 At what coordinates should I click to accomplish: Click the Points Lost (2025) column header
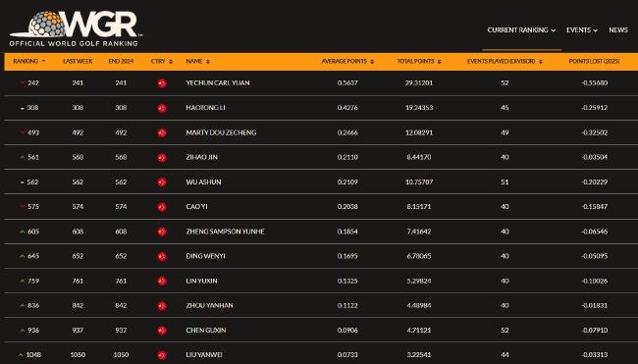point(594,62)
